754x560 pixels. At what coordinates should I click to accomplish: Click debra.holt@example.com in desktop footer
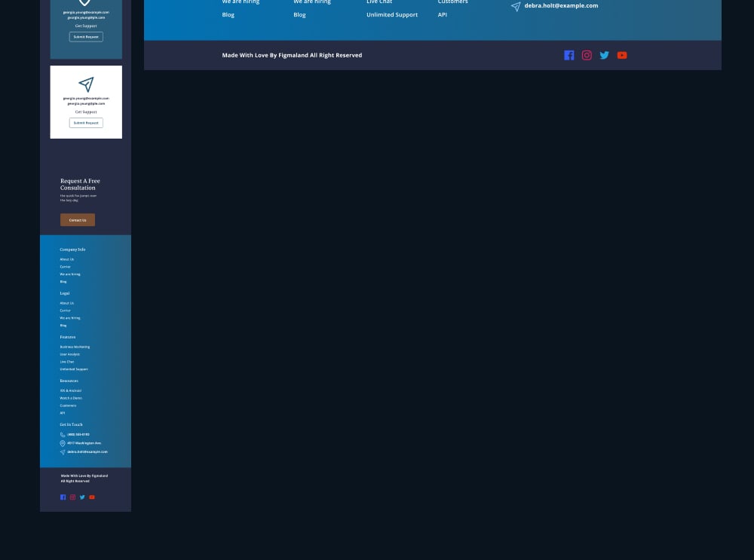click(561, 6)
